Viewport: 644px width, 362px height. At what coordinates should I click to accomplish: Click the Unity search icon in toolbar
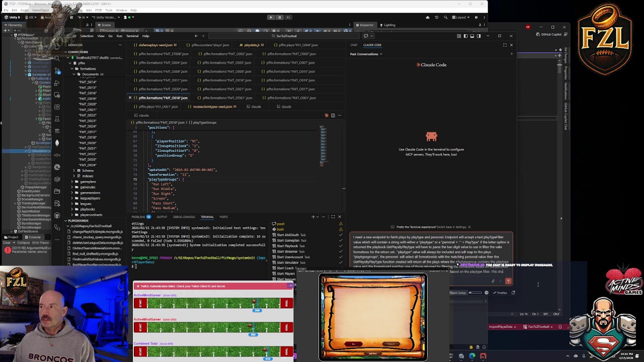(x=445, y=17)
